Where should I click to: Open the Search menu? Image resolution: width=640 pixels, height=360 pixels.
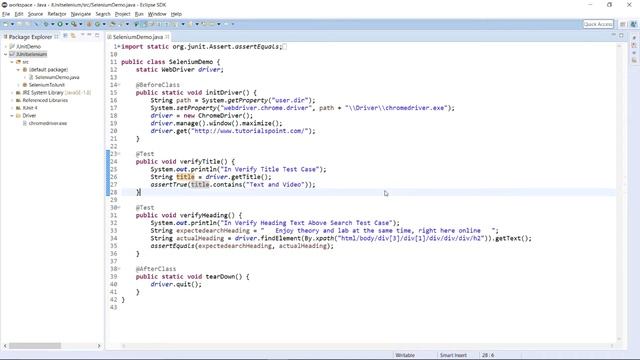pos(103,14)
